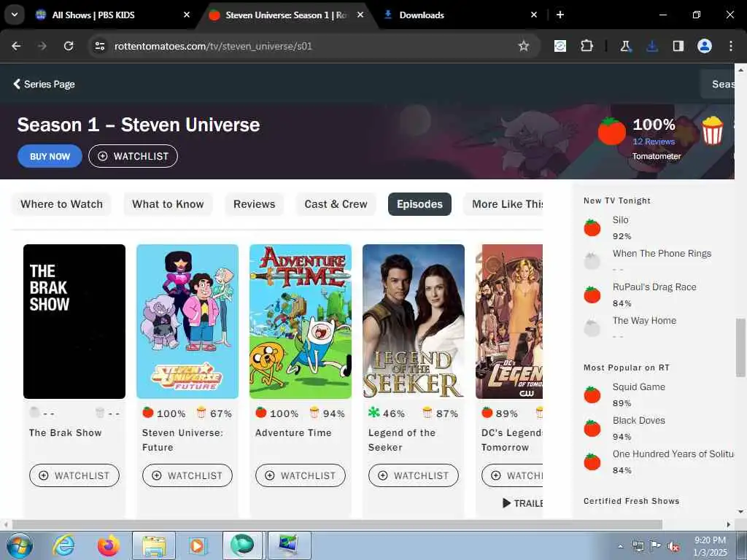Click the muted volume tray icon
The image size is (747, 560).
tap(673, 547)
